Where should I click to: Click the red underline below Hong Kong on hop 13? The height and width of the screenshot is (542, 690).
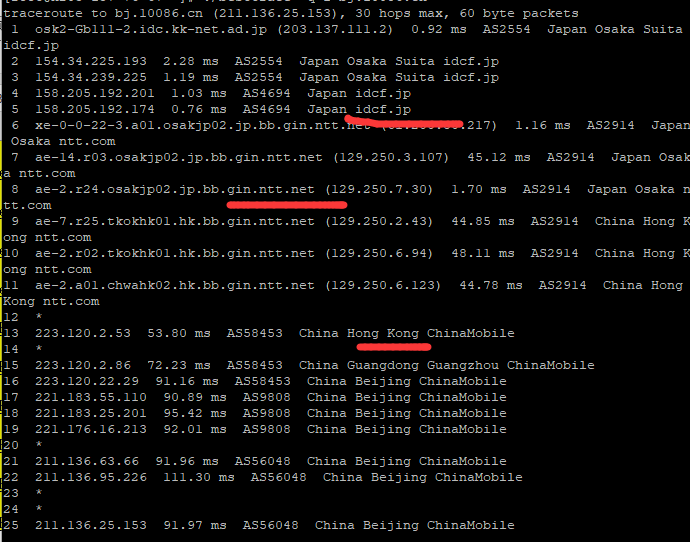tap(393, 347)
